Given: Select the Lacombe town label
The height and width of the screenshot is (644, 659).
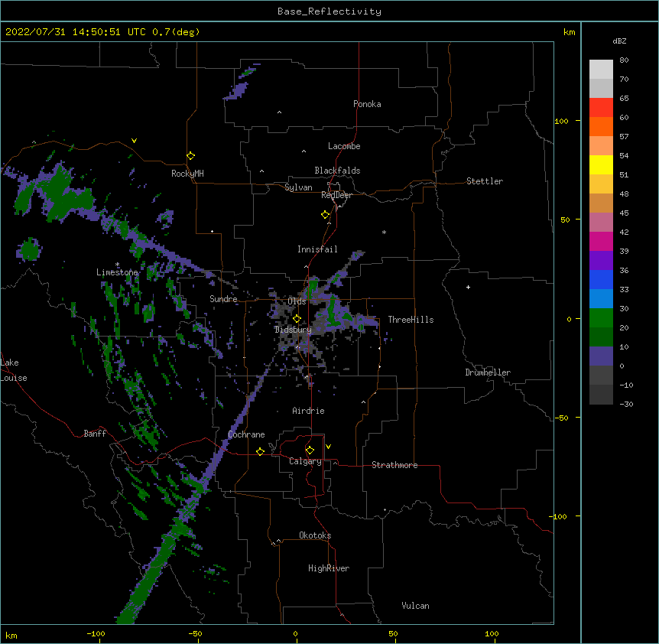Looking at the screenshot, I should coord(344,146).
